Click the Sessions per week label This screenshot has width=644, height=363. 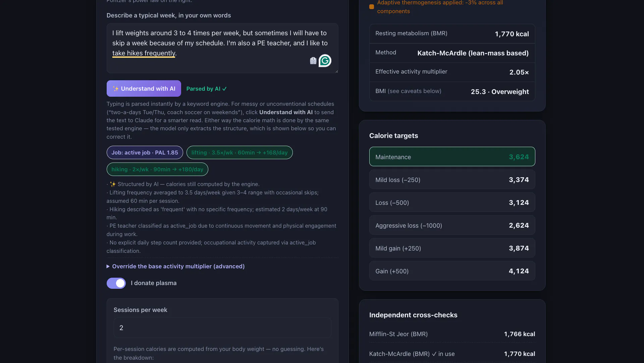coord(140,310)
